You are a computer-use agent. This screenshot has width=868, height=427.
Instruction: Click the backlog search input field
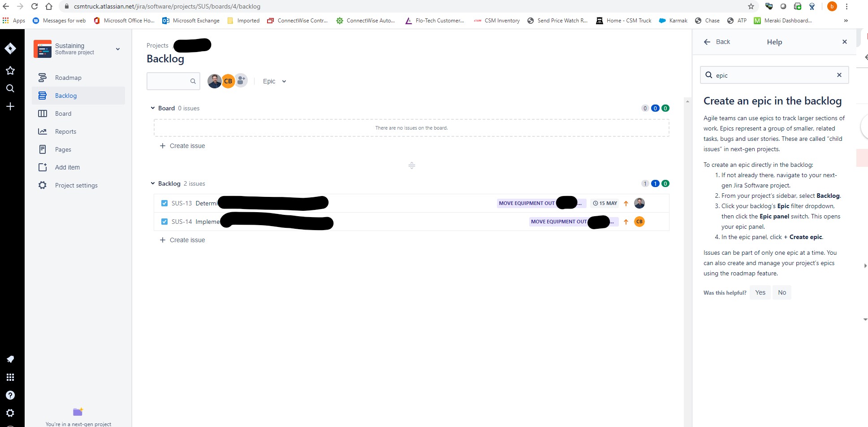pyautogui.click(x=173, y=81)
